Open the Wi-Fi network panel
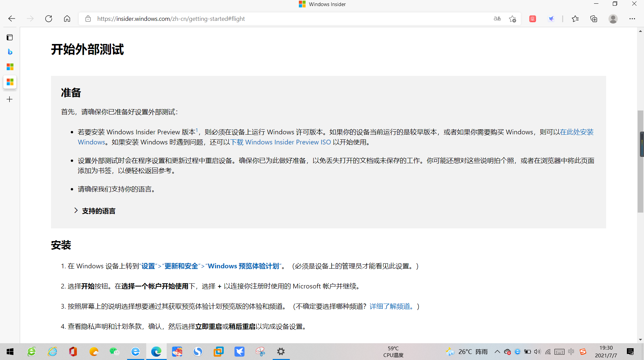 click(x=548, y=352)
